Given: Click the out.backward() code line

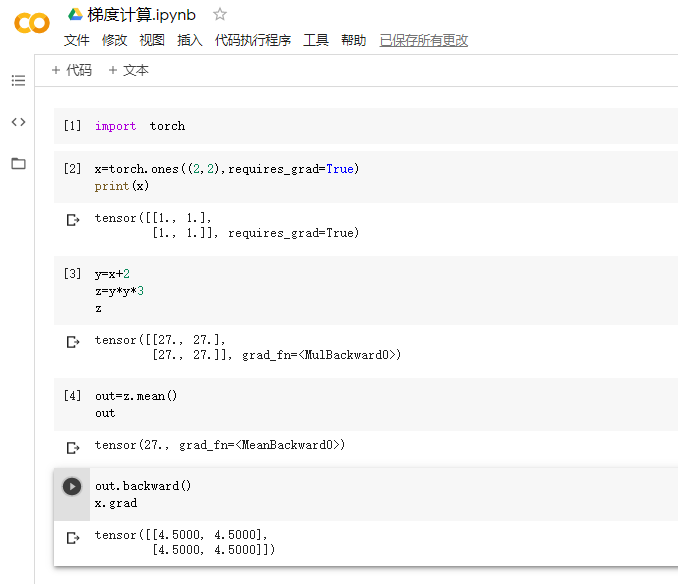Looking at the screenshot, I should [x=143, y=486].
